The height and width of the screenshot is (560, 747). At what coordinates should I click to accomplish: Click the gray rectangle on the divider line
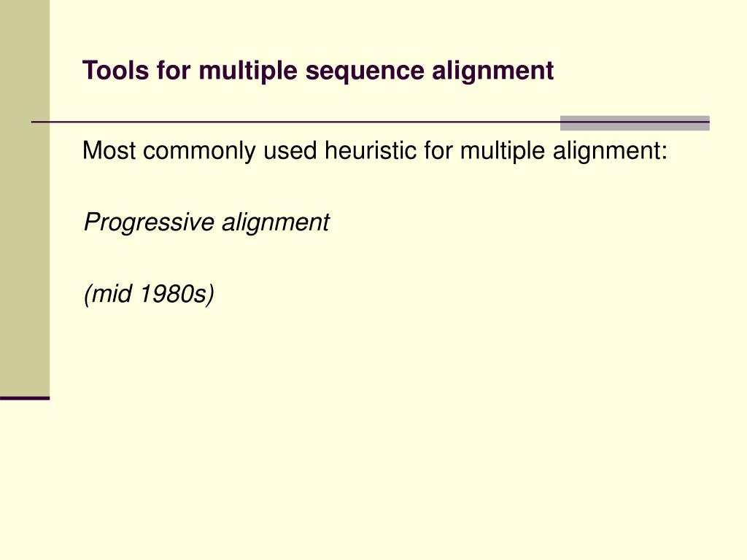click(635, 122)
